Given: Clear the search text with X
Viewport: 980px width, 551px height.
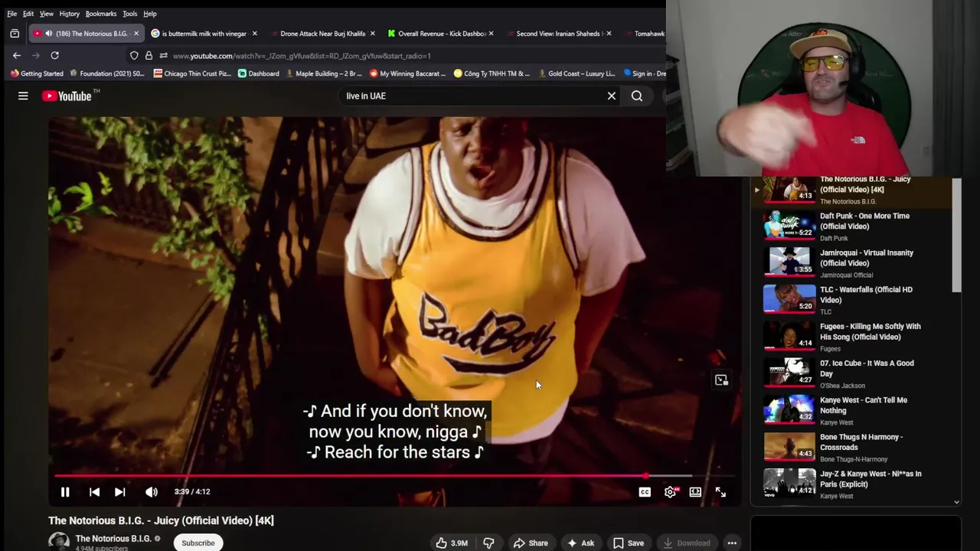Looking at the screenshot, I should 612,96.
